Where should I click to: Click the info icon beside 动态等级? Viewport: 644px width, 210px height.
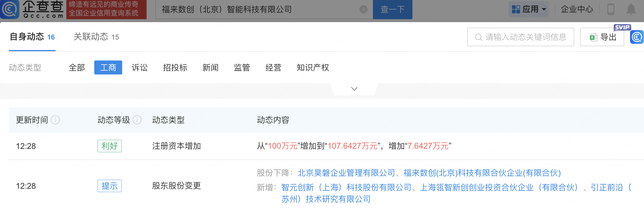point(137,120)
